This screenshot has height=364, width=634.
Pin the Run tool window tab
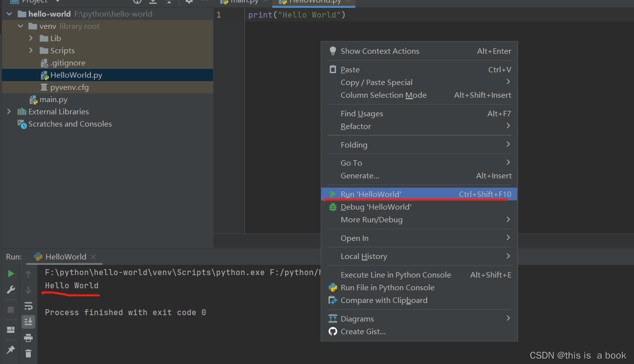tap(10, 348)
